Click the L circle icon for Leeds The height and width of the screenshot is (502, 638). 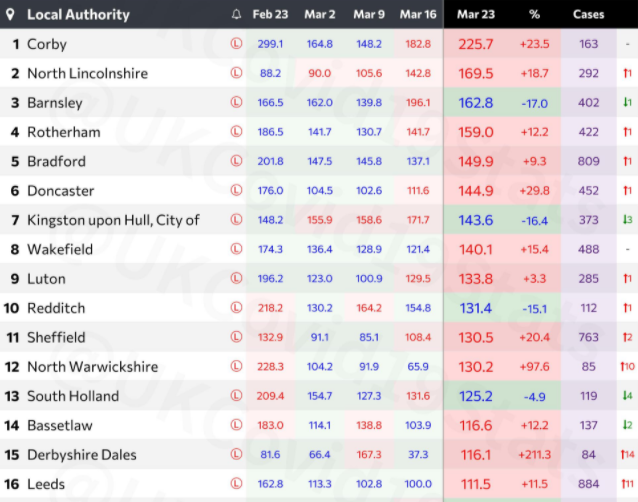(x=236, y=484)
